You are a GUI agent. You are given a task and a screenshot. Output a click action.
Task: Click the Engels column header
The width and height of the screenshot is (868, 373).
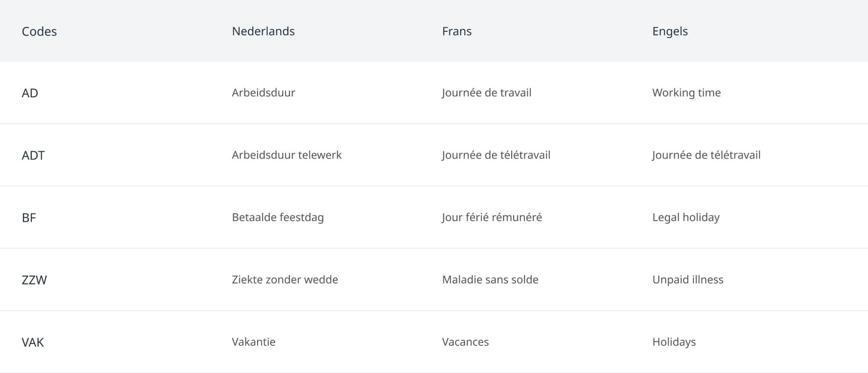coord(669,31)
